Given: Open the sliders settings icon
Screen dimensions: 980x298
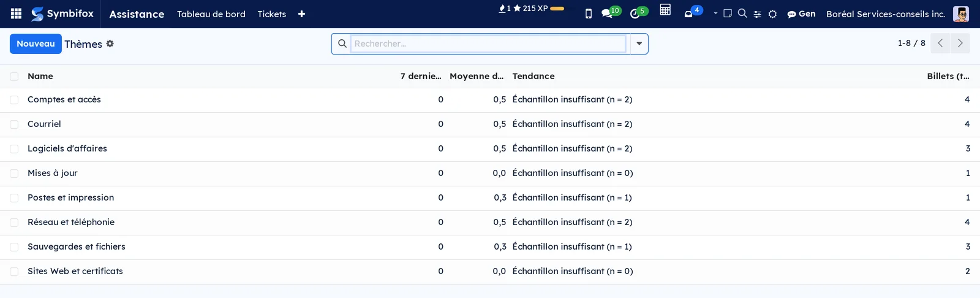Looking at the screenshot, I should click(758, 14).
